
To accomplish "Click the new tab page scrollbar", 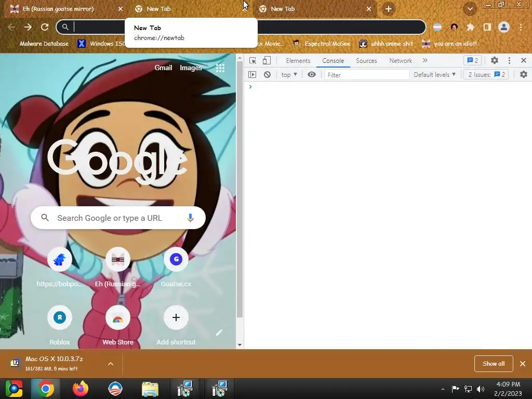I will pyautogui.click(x=240, y=190).
